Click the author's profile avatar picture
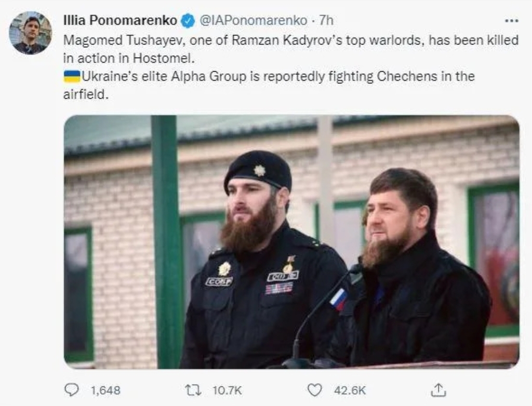This screenshot has height=406, width=532. coord(31,33)
